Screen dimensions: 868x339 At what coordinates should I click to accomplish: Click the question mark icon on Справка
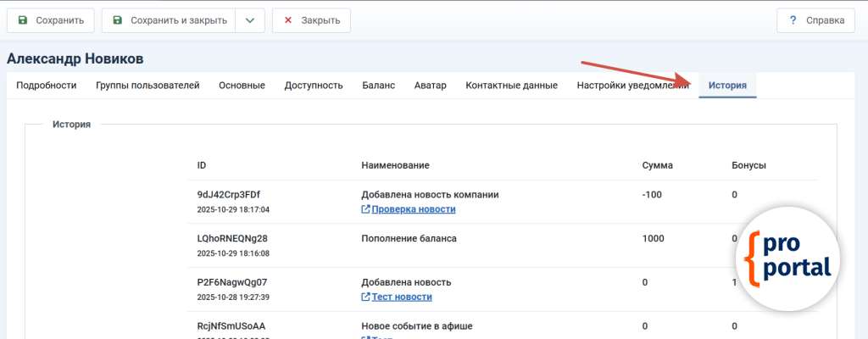[x=793, y=20]
